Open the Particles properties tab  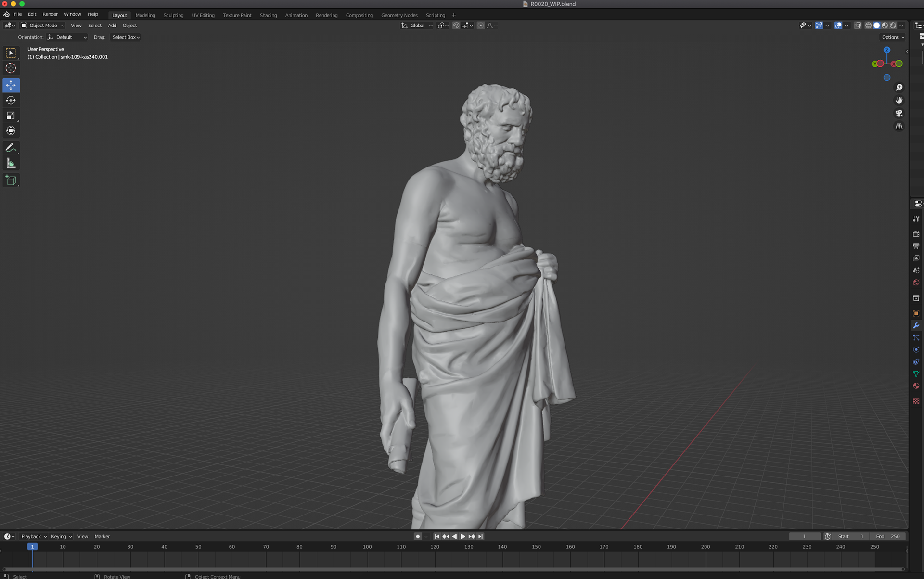(916, 337)
